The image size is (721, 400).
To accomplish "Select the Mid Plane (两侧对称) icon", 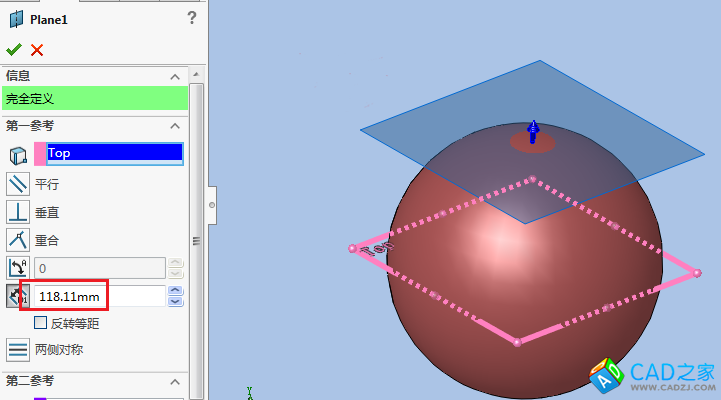I will tap(18, 350).
